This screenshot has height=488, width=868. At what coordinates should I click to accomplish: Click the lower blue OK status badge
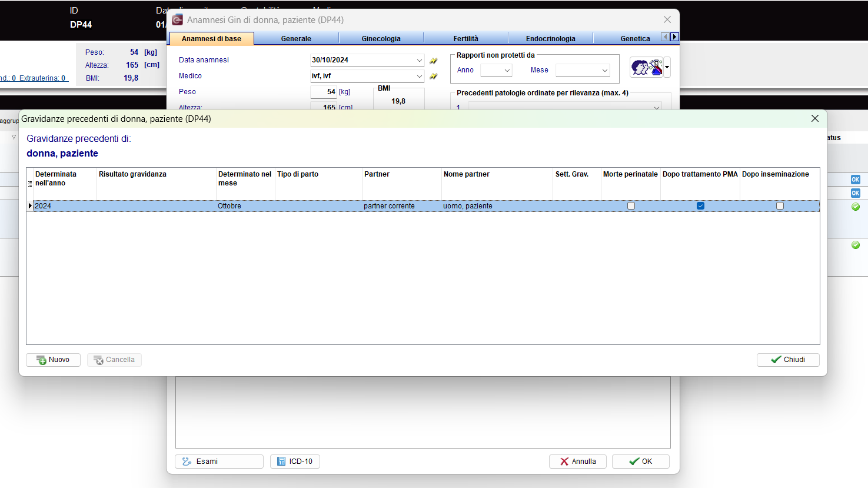(856, 193)
